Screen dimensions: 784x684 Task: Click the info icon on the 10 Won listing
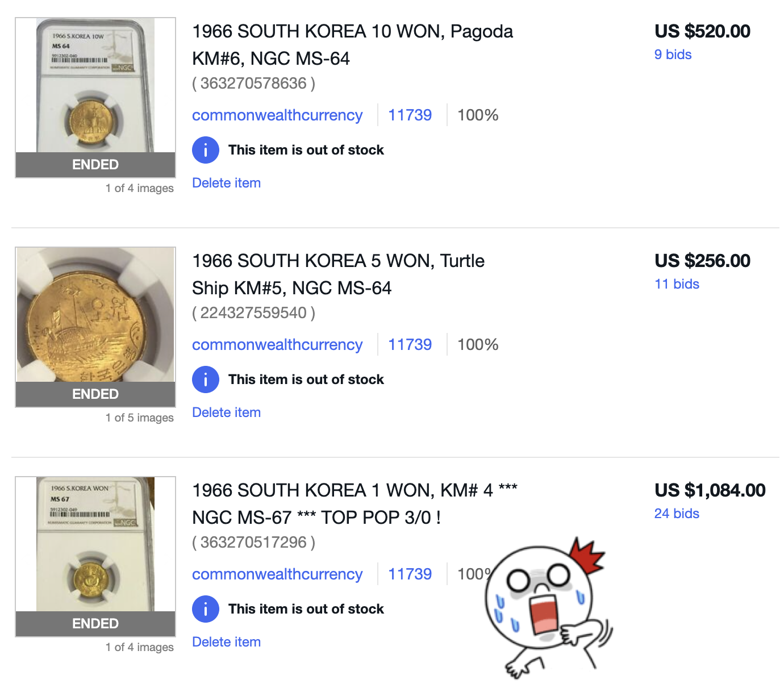point(205,150)
